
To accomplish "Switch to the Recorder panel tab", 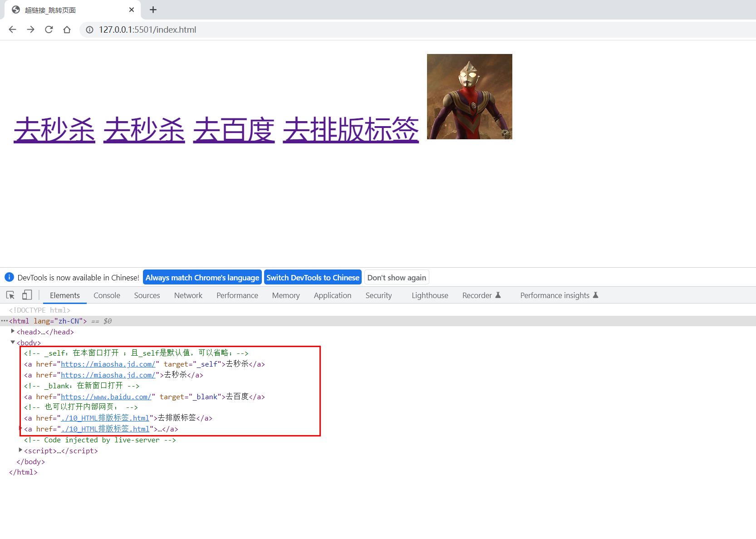I will pyautogui.click(x=481, y=295).
